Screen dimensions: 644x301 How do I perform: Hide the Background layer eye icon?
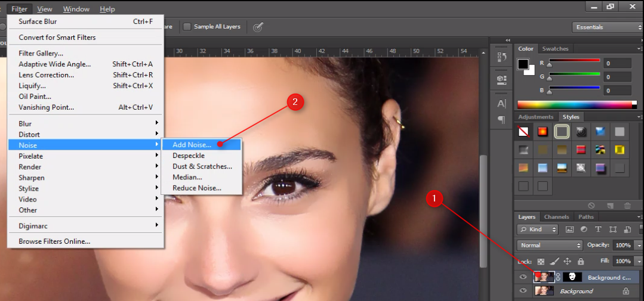pyautogui.click(x=523, y=291)
